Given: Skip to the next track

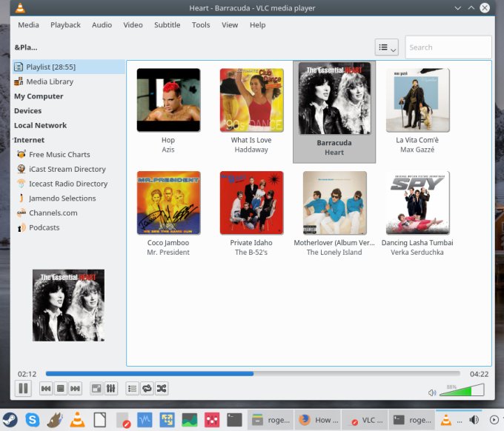Looking at the screenshot, I should 75,388.
